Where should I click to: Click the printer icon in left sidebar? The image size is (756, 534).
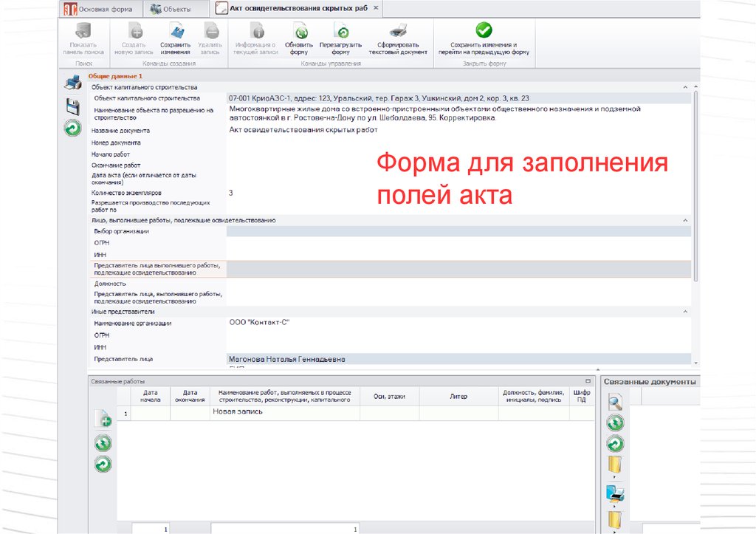click(x=72, y=83)
